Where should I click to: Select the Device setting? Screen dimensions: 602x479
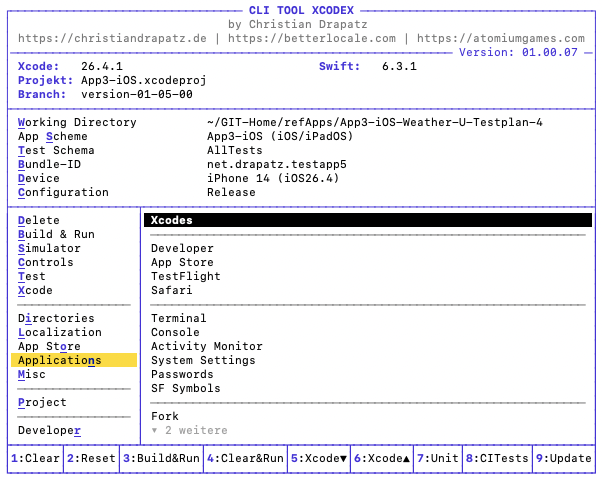[x=39, y=178]
